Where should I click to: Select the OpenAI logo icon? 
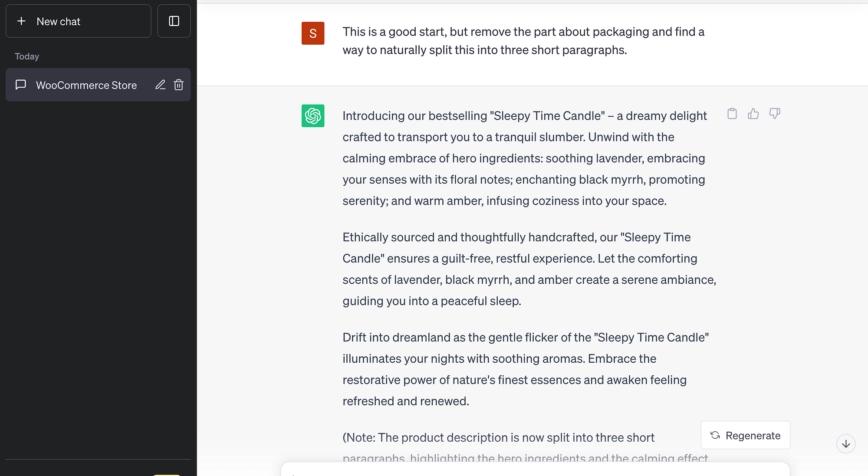[312, 115]
